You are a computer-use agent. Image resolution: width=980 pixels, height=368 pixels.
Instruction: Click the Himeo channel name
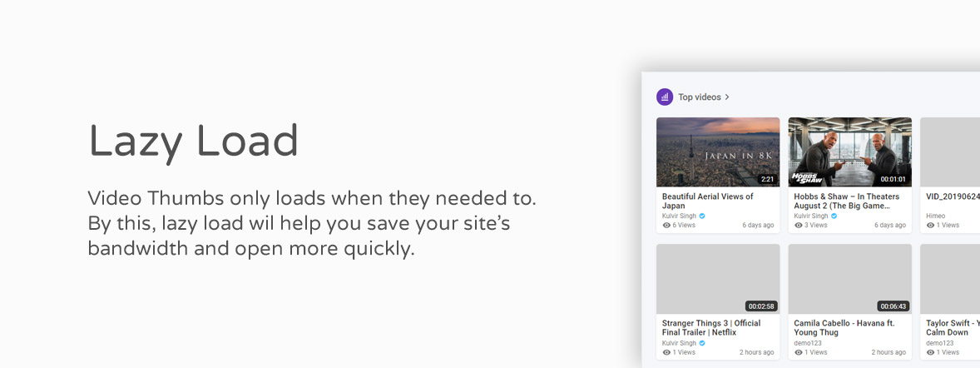pyautogui.click(x=936, y=216)
